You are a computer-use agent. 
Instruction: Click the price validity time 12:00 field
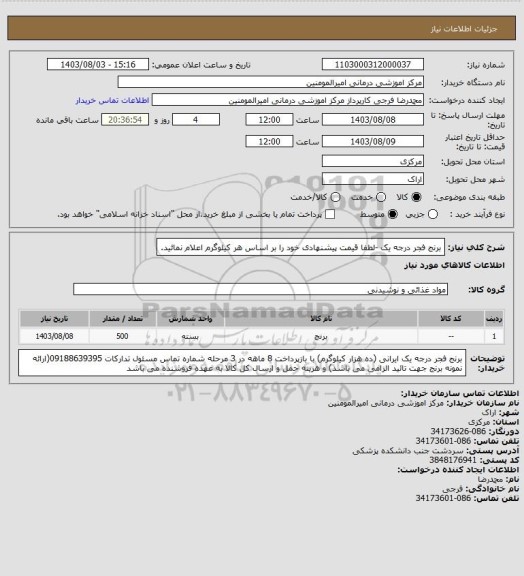click(269, 141)
